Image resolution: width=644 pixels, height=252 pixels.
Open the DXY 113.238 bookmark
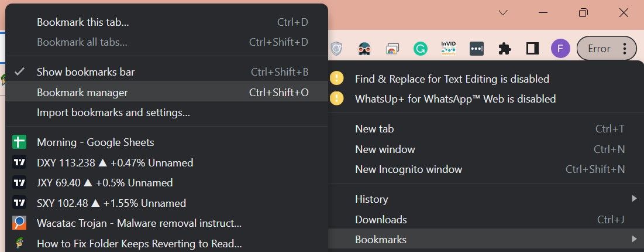(x=115, y=163)
